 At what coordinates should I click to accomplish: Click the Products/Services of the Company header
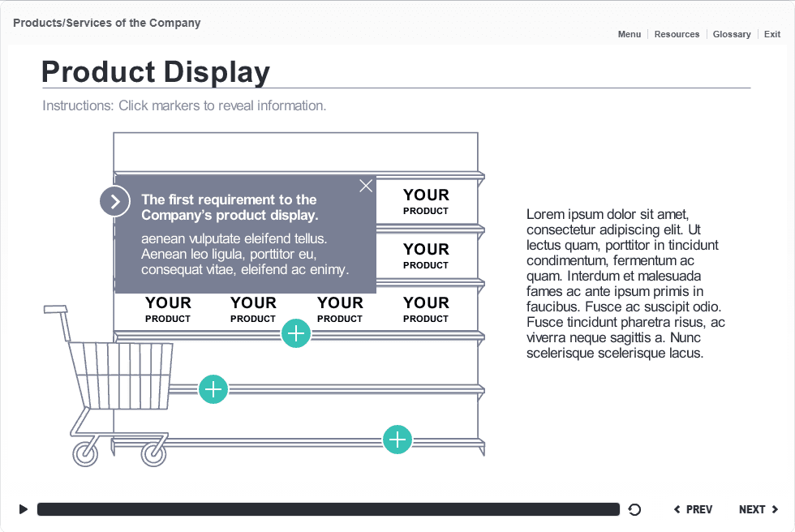107,23
